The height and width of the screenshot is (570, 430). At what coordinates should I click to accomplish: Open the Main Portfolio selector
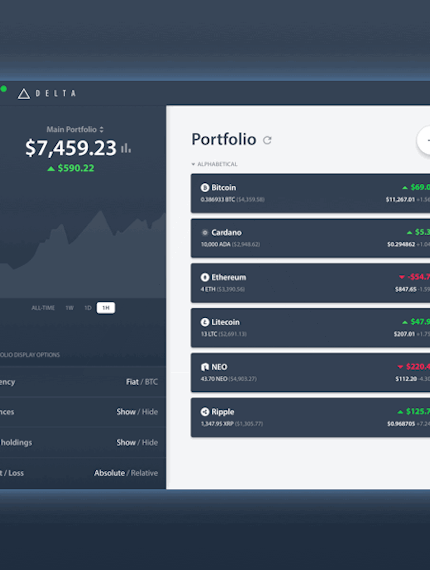(x=75, y=129)
